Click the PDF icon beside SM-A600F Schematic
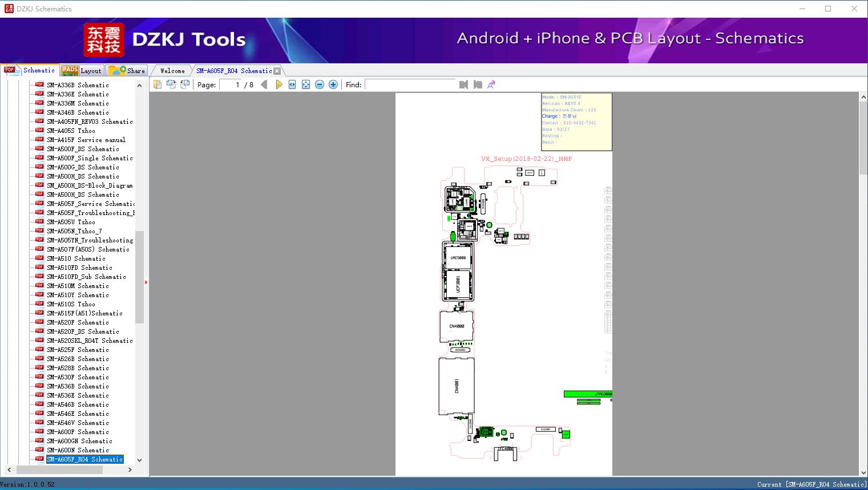 (x=39, y=432)
